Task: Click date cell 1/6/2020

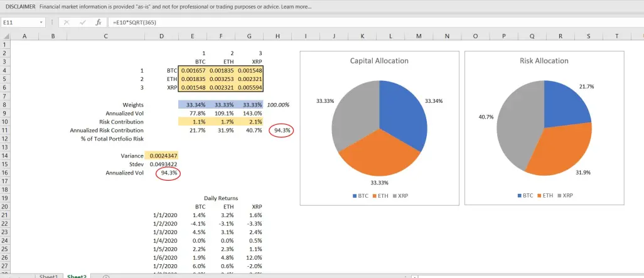Action: [164, 257]
